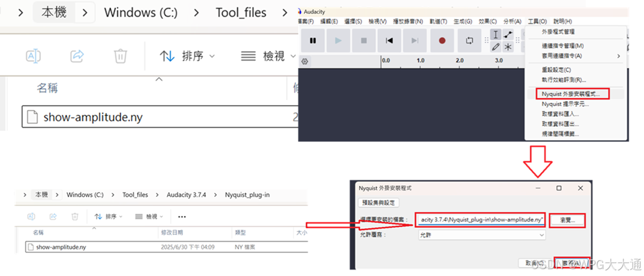Select the asterisk Multi-tool
This screenshot has height=276, width=644.
[508, 47]
